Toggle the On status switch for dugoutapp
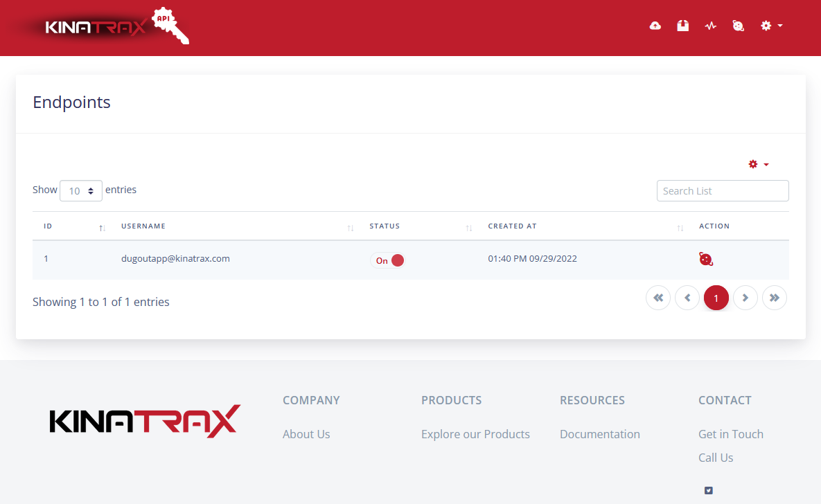Screen dimensions: 821x504 coord(388,260)
